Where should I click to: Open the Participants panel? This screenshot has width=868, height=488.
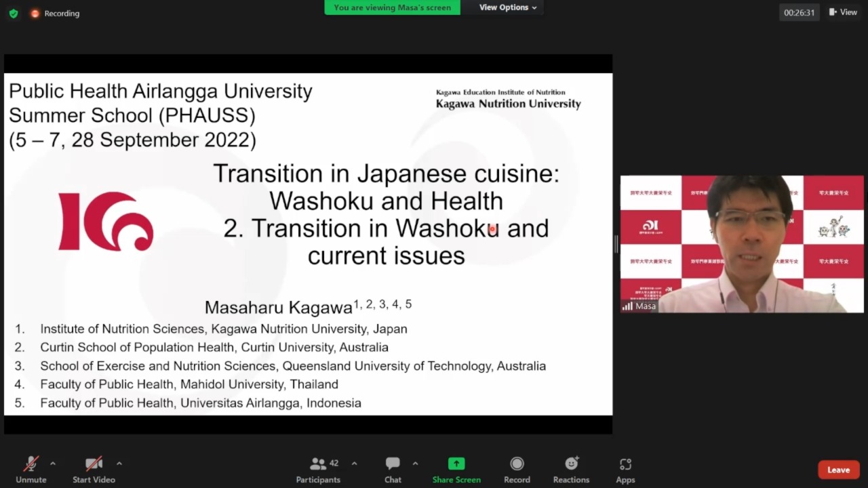click(318, 470)
